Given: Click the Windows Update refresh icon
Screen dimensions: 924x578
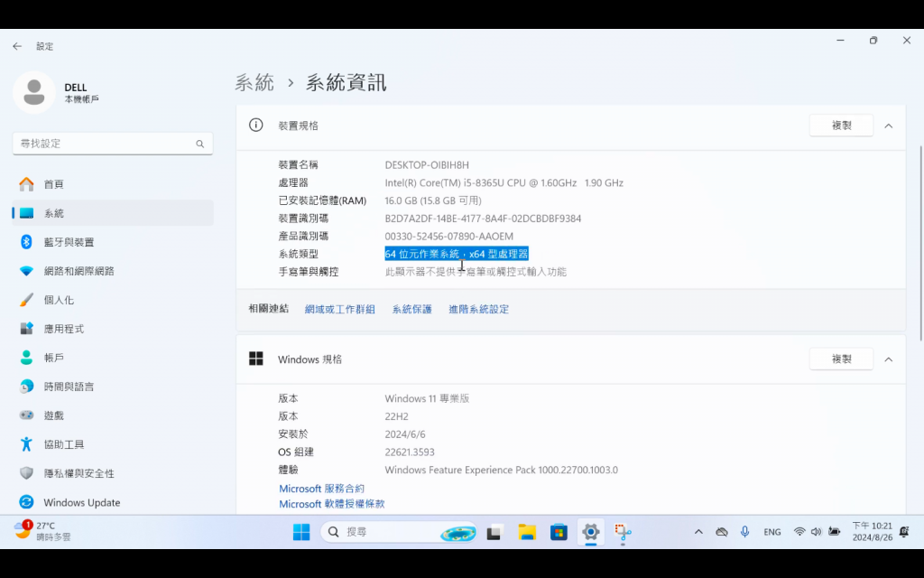Looking at the screenshot, I should pyautogui.click(x=26, y=502).
